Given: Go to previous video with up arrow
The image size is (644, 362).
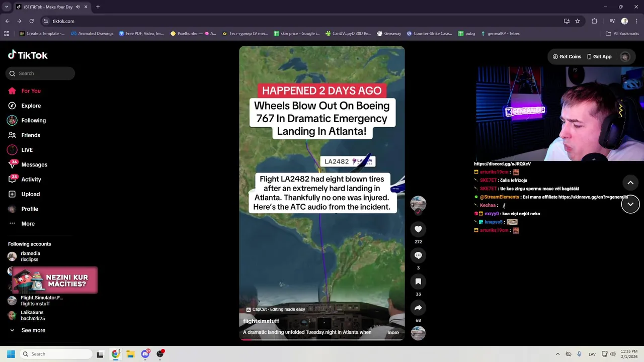Looking at the screenshot, I should [630, 183].
